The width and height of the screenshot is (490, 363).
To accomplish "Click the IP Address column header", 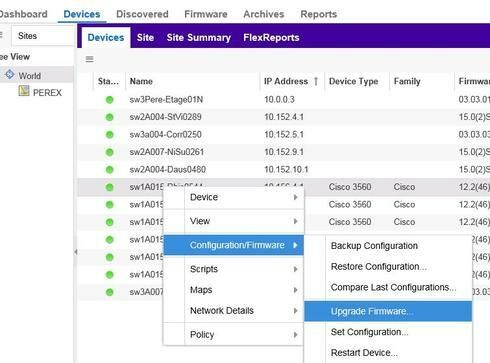I will click(286, 81).
